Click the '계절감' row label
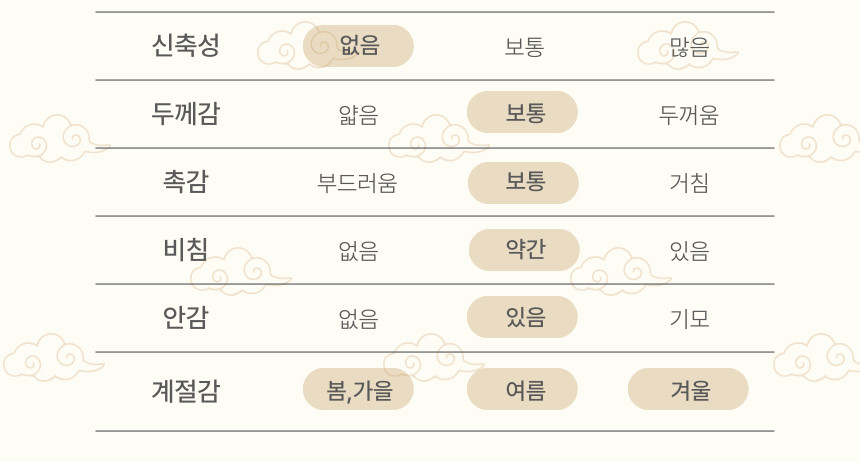 tap(185, 390)
